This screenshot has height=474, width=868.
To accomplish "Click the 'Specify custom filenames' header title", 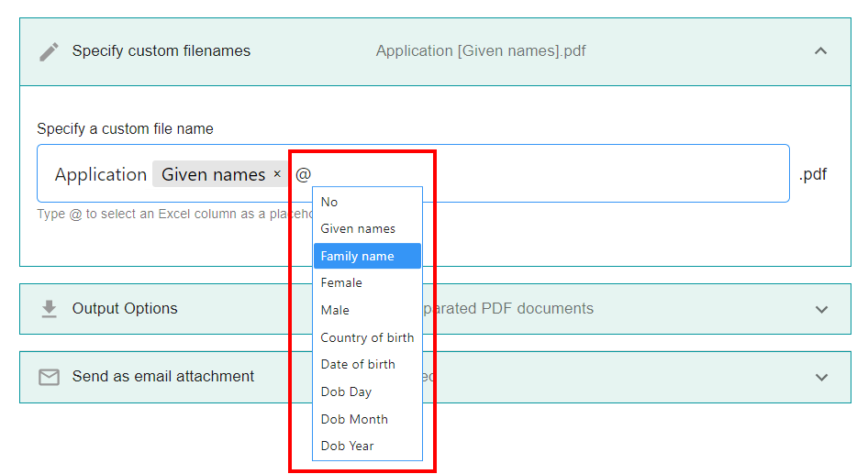I will click(x=161, y=51).
